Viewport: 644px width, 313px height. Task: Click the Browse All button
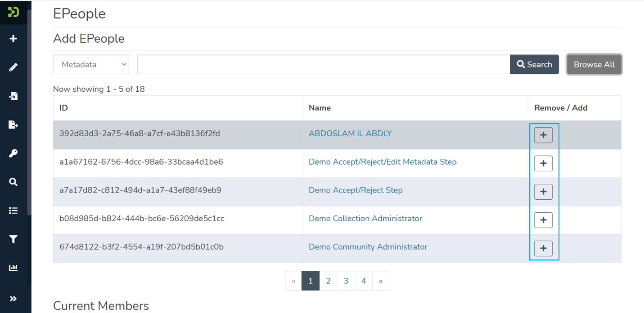(594, 64)
